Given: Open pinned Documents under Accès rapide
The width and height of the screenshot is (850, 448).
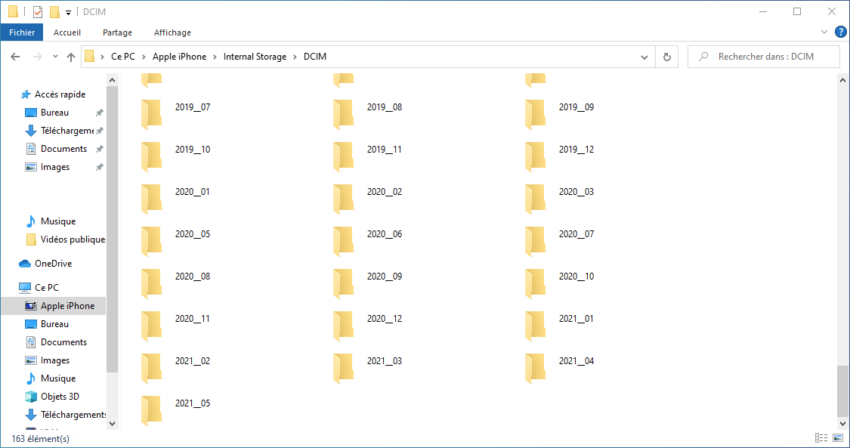Looking at the screenshot, I should [x=63, y=149].
